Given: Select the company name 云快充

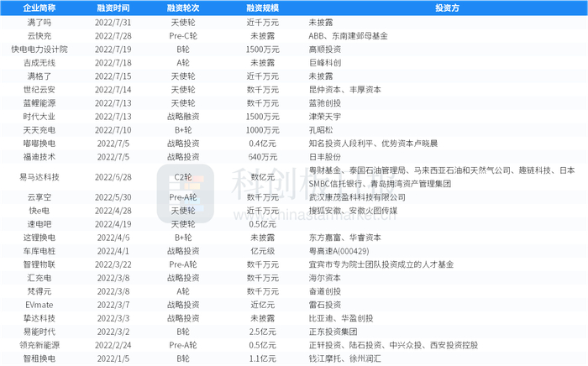Looking at the screenshot, I should coord(39,36).
